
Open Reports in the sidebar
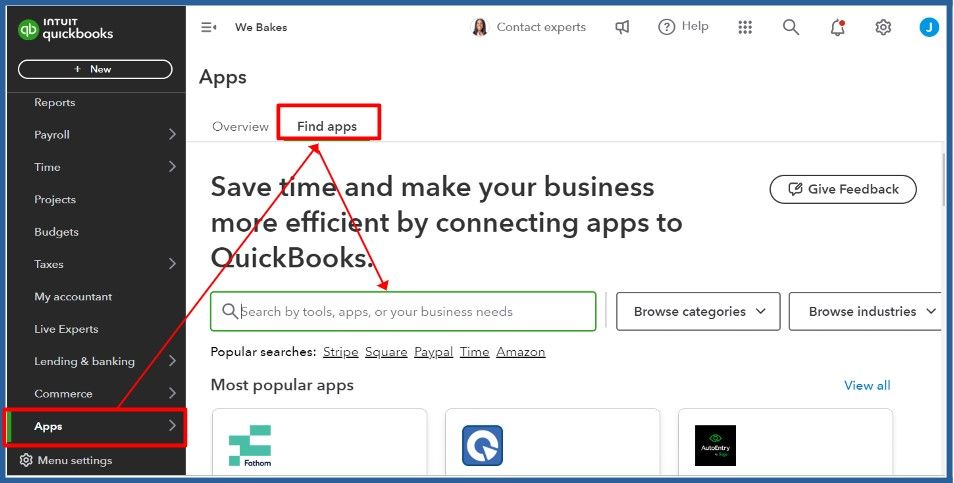(55, 102)
